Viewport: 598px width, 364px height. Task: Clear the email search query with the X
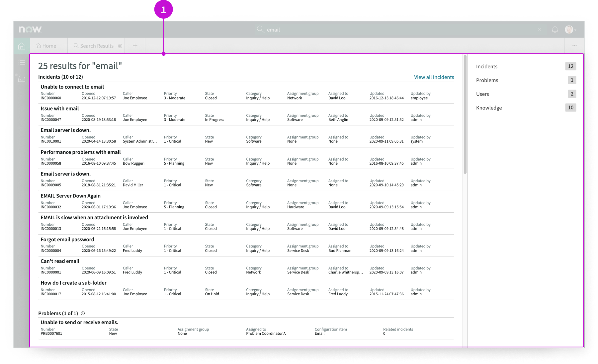pos(540,30)
